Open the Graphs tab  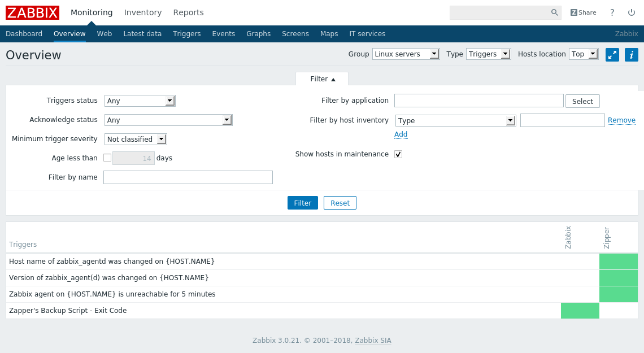pos(258,34)
